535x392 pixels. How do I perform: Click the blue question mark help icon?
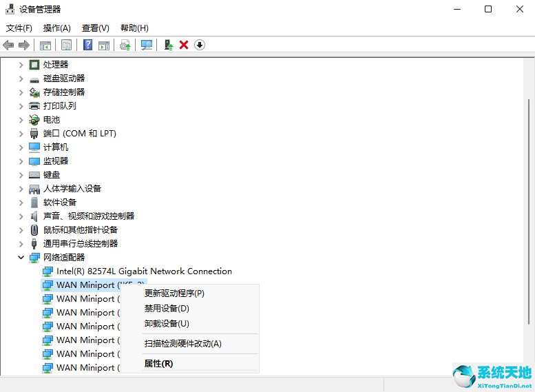(87, 45)
